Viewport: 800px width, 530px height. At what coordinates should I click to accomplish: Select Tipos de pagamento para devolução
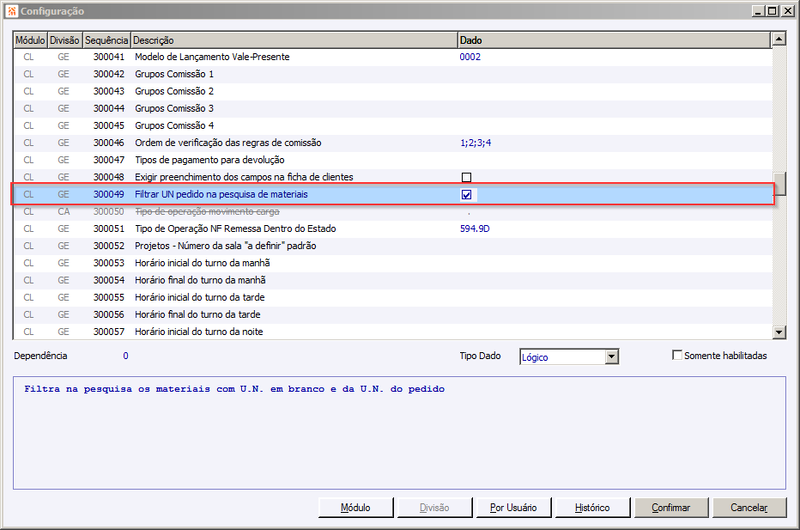pos(392,160)
